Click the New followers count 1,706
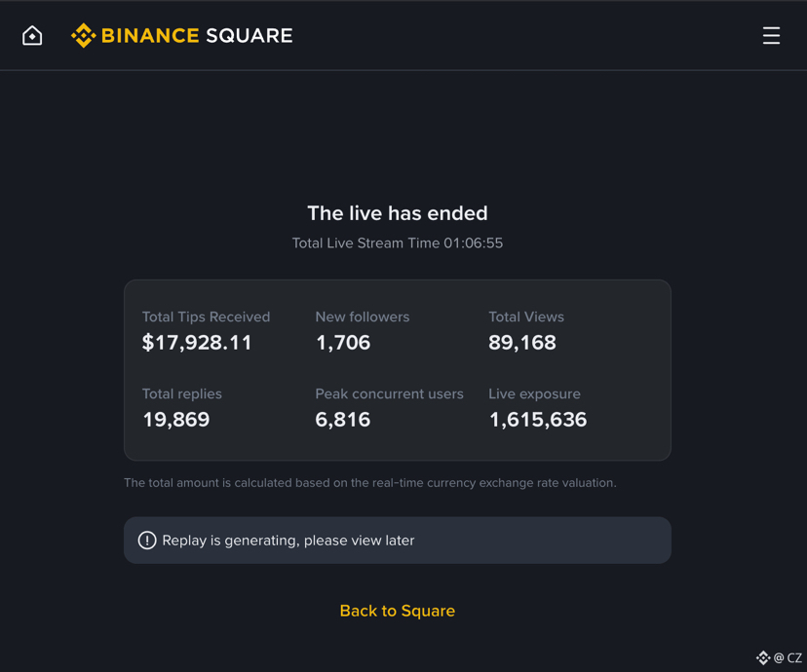The image size is (807, 672). [343, 343]
